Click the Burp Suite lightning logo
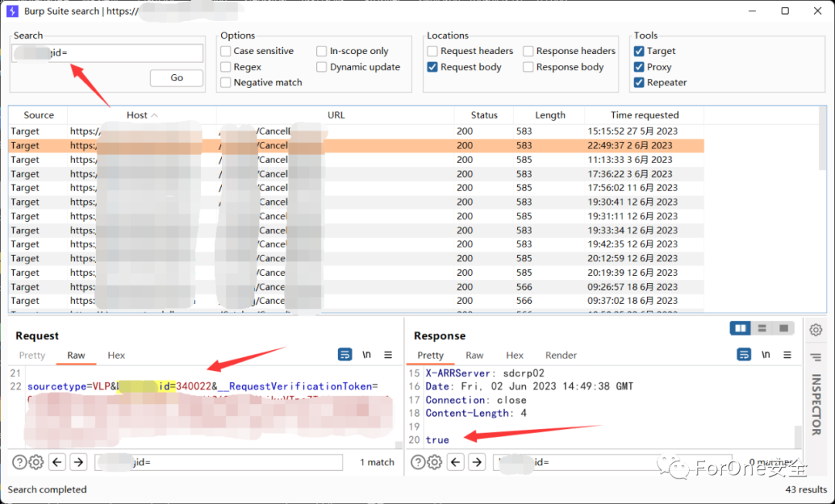 (x=12, y=11)
